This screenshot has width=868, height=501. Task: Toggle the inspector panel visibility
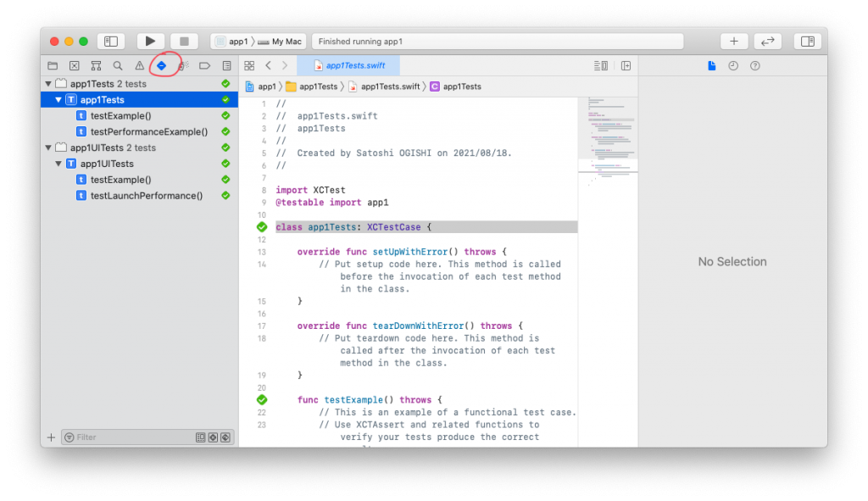point(808,41)
